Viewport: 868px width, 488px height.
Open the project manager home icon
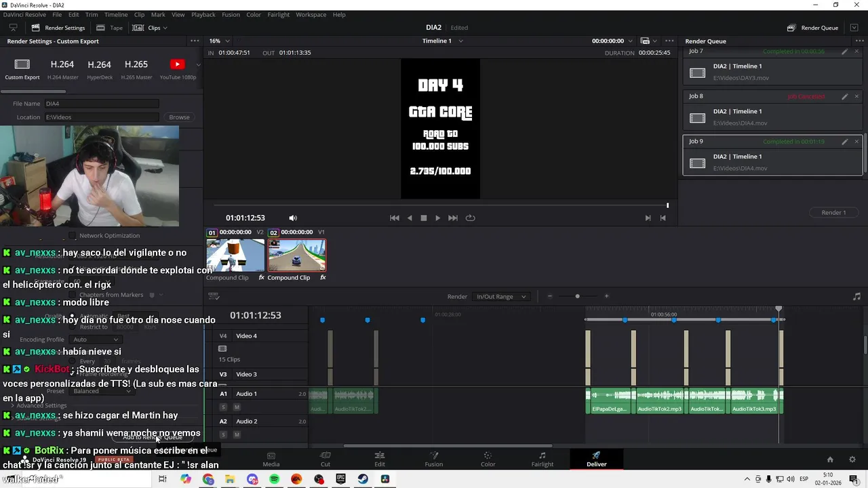830,460
